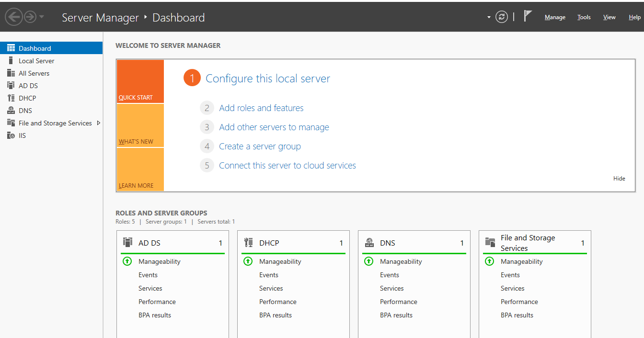Click the orange step 1 circle
644x338 pixels.
[x=192, y=78]
